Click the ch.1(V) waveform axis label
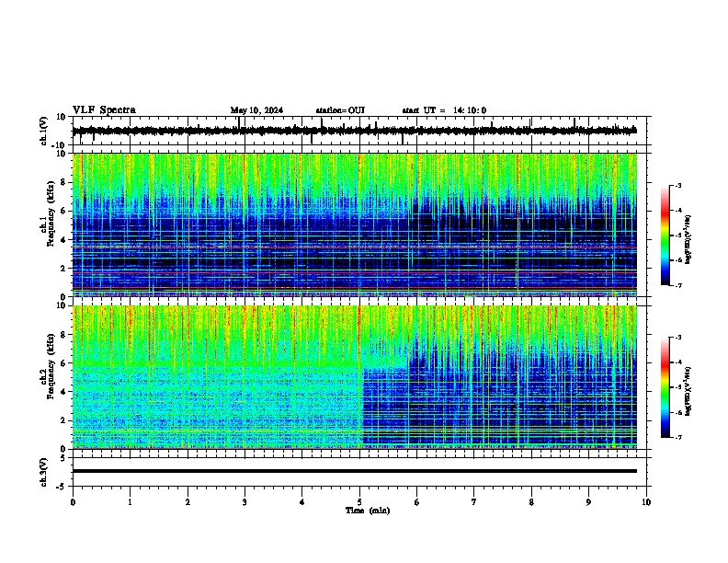Image resolution: width=728 pixels, height=563 pixels. (x=44, y=131)
